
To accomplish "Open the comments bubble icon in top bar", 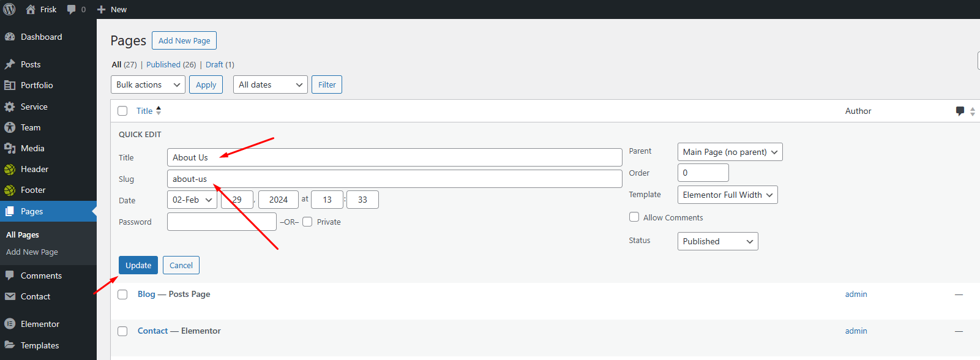I will [72, 9].
